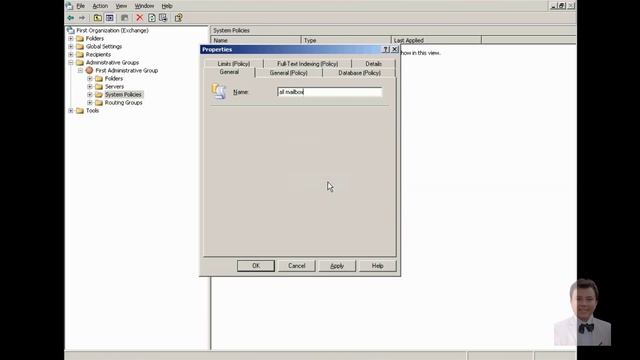Open the File menu
Image resolution: width=640 pixels, height=360 pixels.
(81, 6)
